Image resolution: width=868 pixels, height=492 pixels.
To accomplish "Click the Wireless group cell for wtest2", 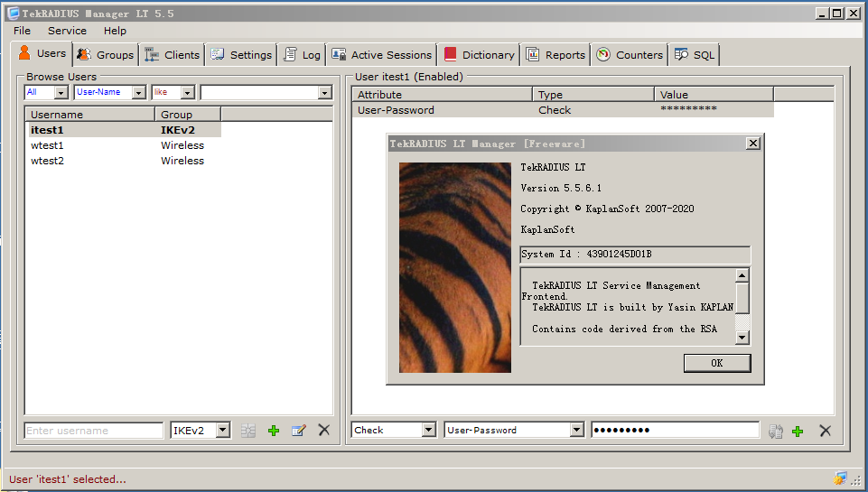I will coord(182,161).
